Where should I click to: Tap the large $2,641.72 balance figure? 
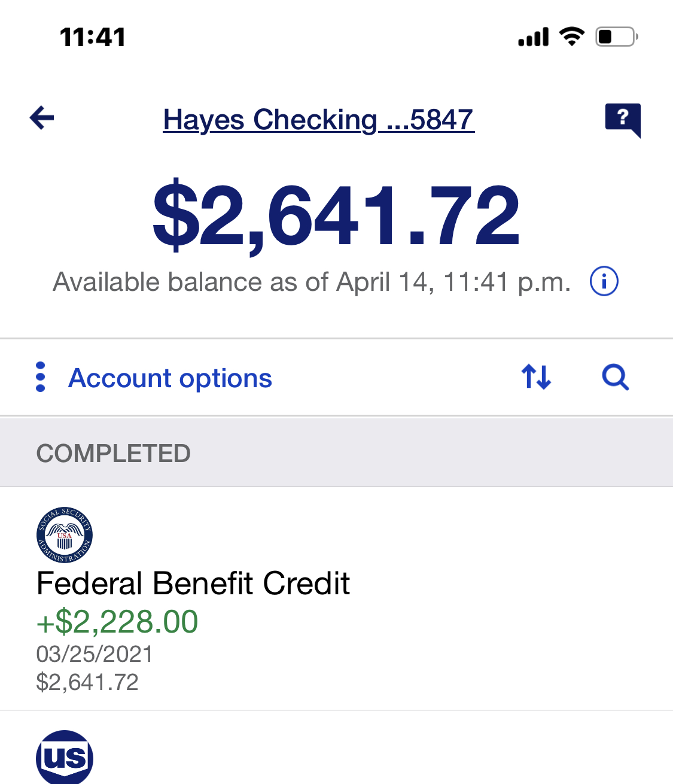336,217
